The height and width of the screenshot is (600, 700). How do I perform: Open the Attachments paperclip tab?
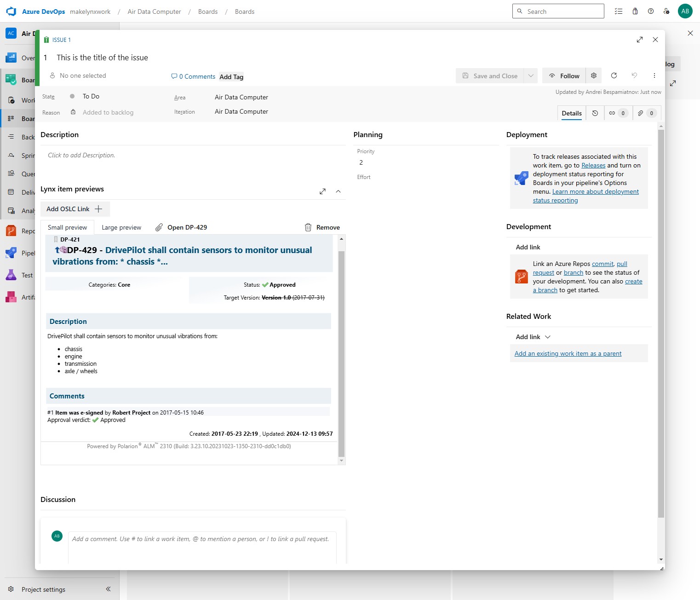click(x=646, y=113)
